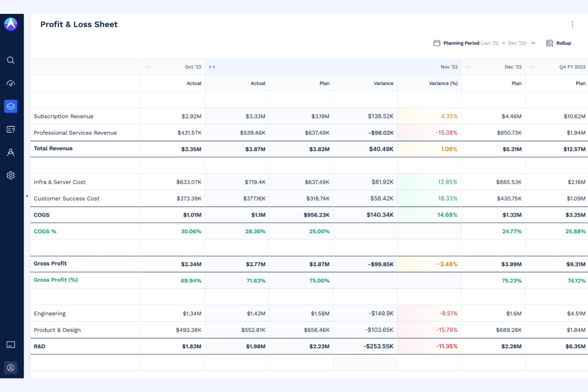Image resolution: width=588 pixels, height=392 pixels.
Task: Open search from the sidebar
Action: point(11,60)
